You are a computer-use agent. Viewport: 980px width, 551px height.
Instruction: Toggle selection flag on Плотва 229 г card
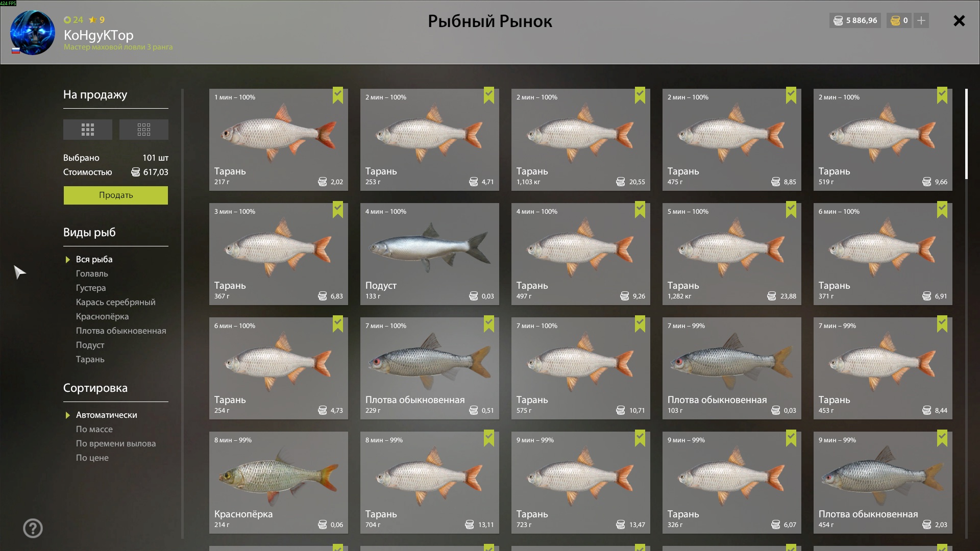489,324
